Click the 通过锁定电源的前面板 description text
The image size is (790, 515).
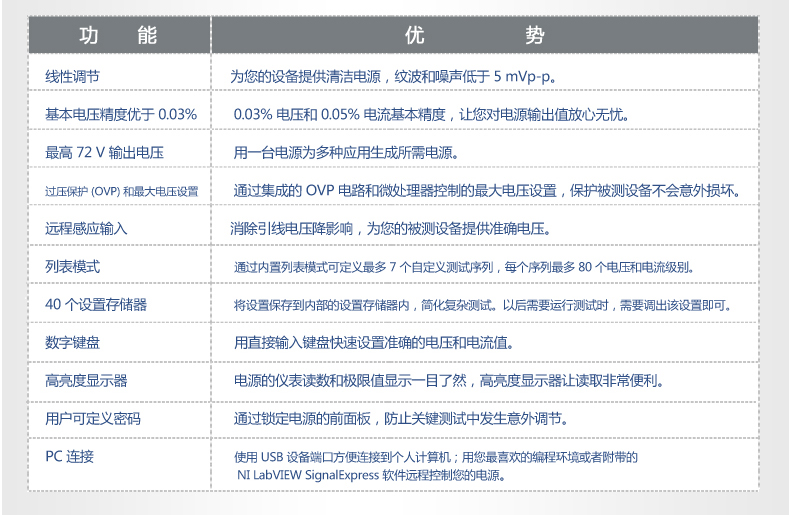401,419
